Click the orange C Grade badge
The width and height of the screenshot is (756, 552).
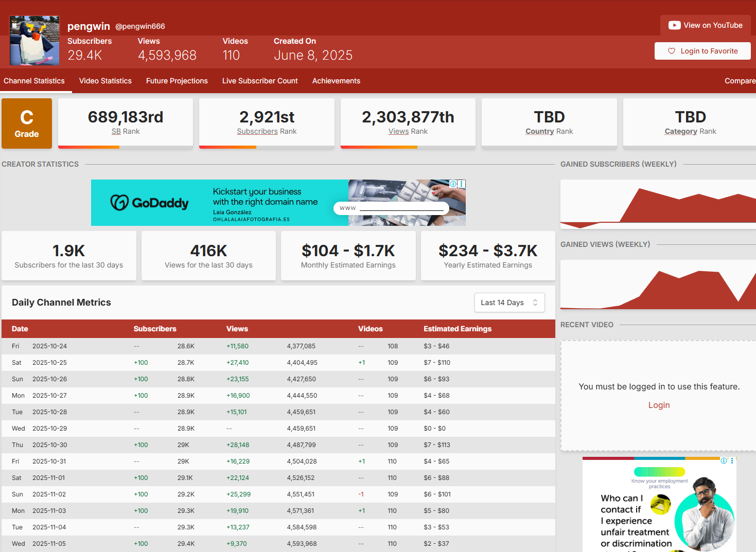27,123
